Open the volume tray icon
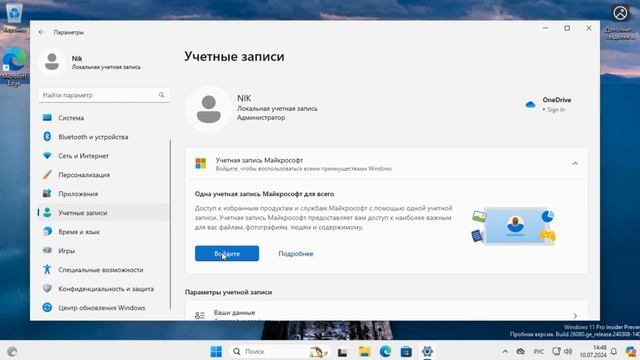Image resolution: width=640 pixels, height=360 pixels. (x=568, y=351)
